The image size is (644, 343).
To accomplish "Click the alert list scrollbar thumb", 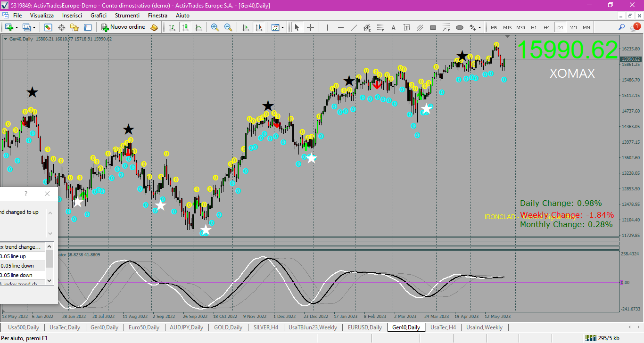I will 49,260.
